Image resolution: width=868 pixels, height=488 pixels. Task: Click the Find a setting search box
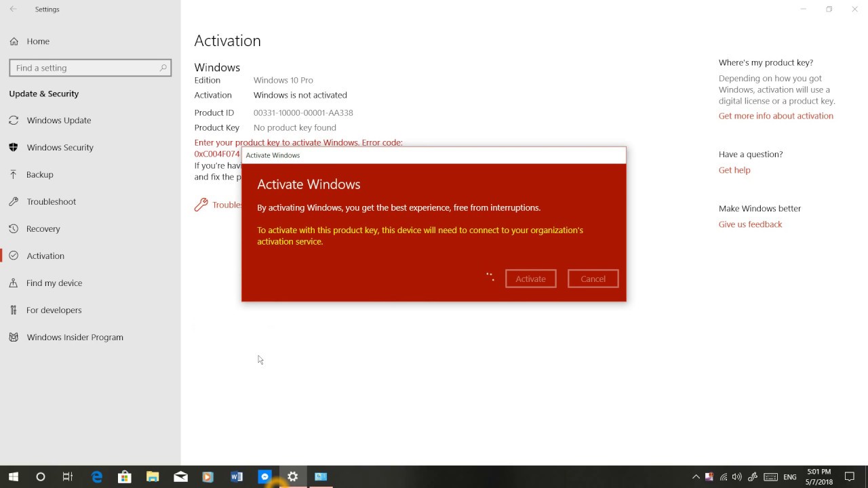click(x=90, y=68)
